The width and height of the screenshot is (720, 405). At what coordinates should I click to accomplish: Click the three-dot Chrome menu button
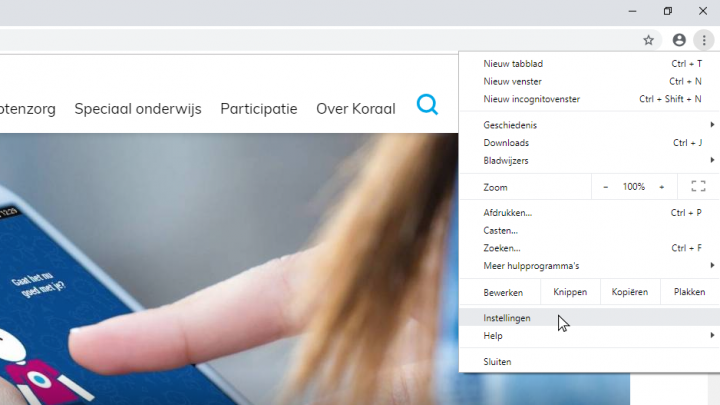704,40
